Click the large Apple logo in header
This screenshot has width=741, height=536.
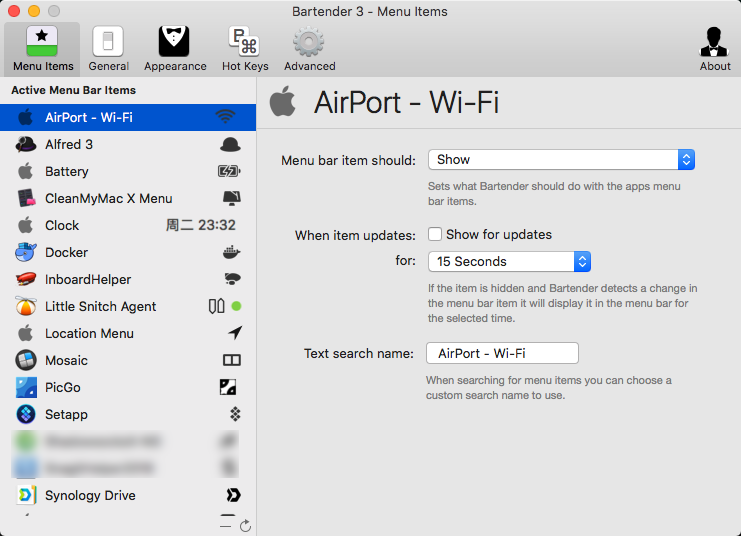[x=283, y=101]
